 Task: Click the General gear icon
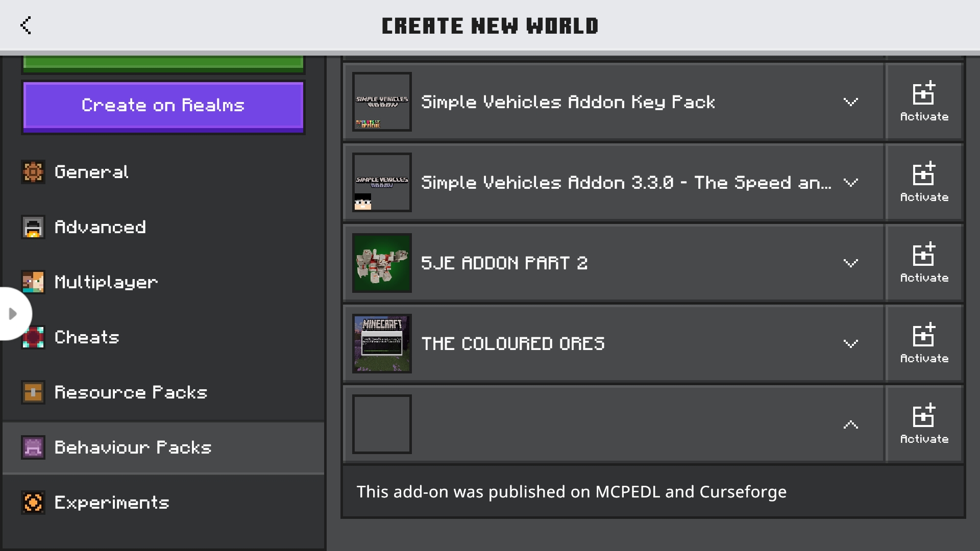coord(33,172)
